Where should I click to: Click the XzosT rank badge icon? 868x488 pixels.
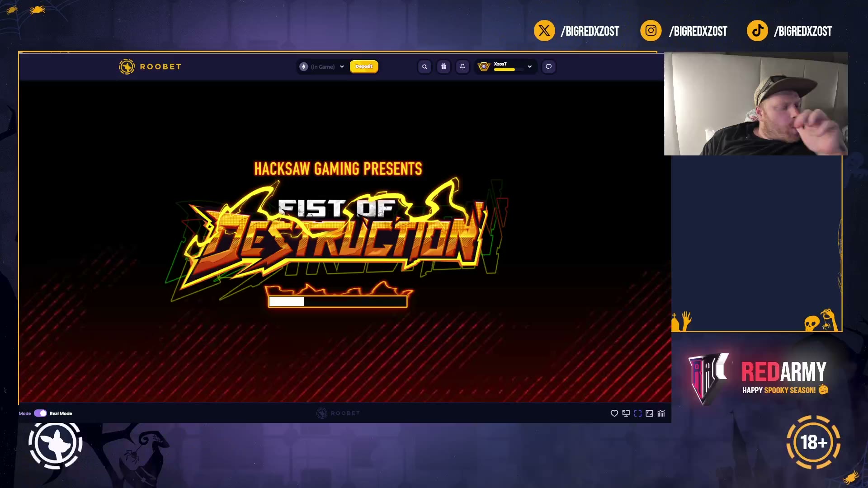click(484, 66)
